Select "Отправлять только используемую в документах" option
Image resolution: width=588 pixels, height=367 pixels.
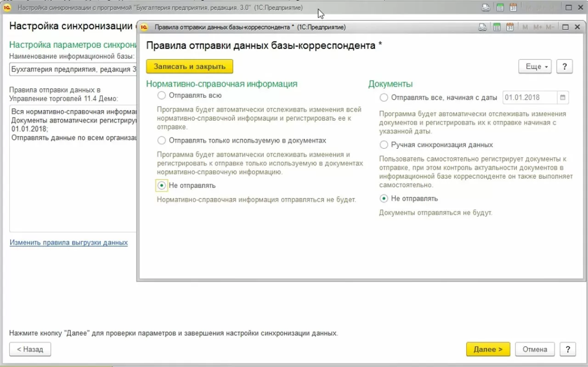tap(161, 140)
